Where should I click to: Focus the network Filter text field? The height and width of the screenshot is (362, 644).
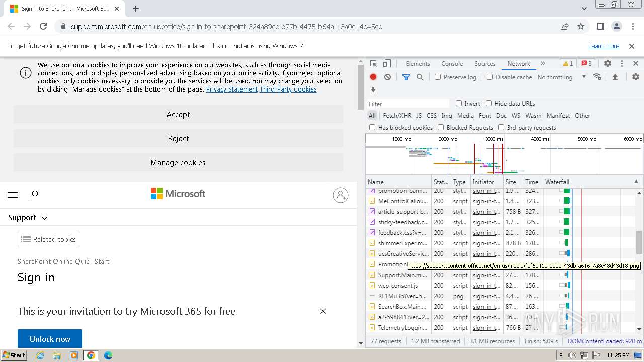pos(409,104)
